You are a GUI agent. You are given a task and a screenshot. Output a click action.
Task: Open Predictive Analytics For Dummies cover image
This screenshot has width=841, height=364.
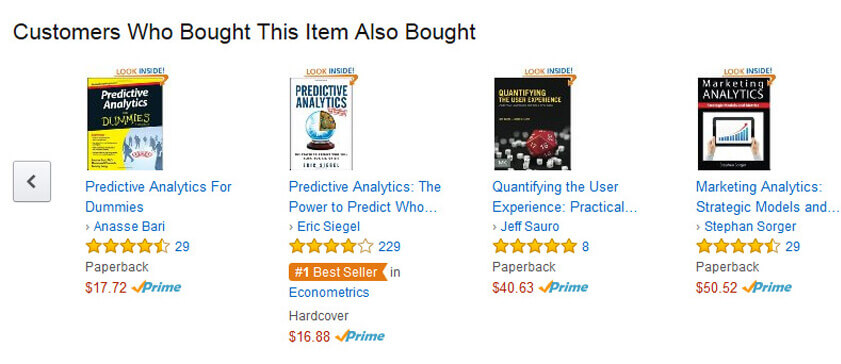click(125, 124)
